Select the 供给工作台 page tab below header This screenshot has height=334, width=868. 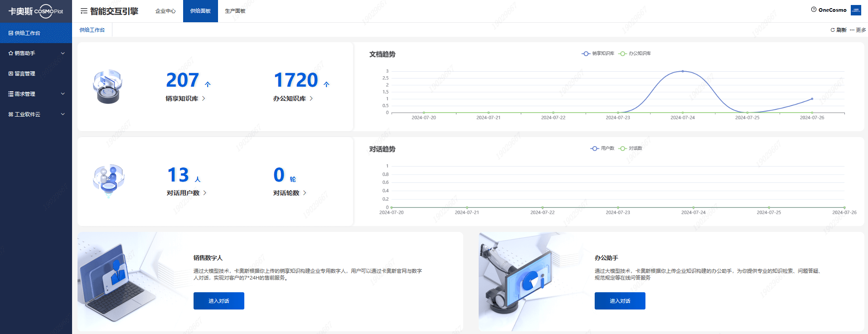[x=92, y=30]
